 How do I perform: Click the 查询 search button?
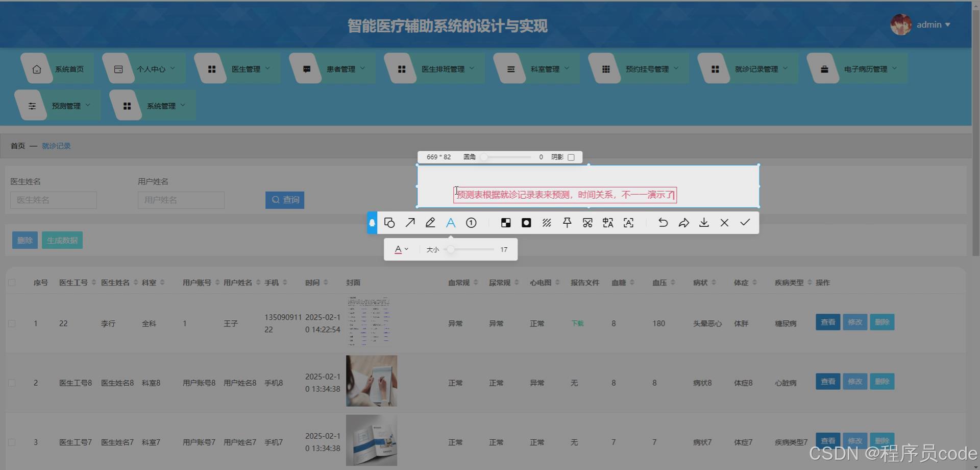(285, 200)
